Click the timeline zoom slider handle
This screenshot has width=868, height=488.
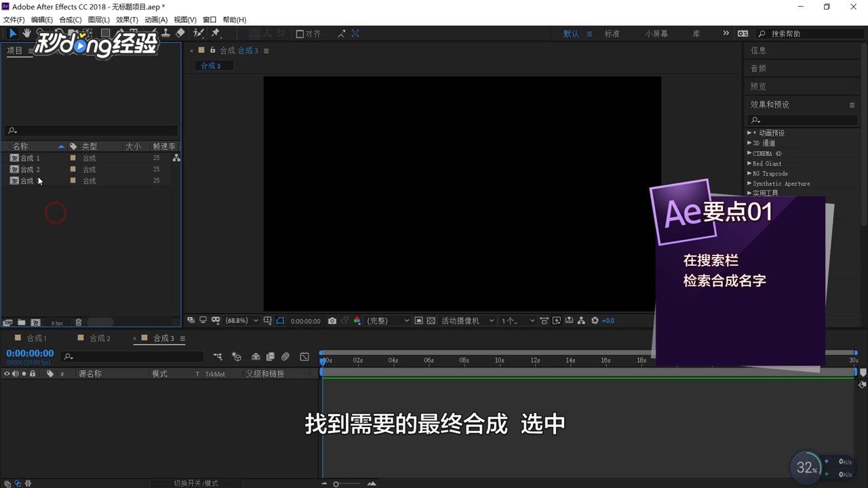pos(336,484)
